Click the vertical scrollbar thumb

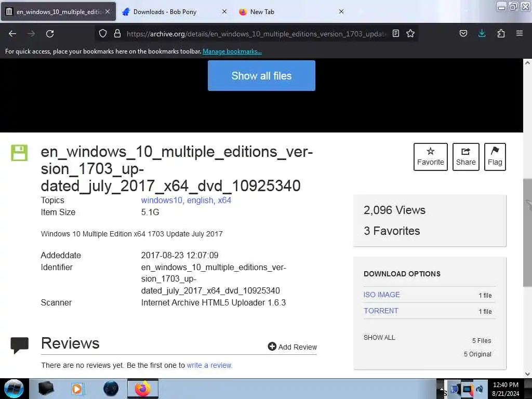pos(527,233)
